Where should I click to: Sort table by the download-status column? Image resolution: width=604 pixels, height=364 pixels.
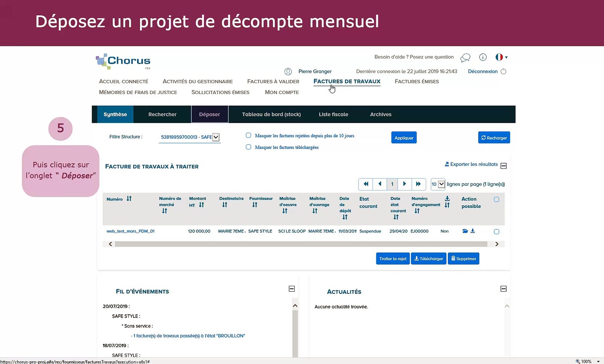point(447,205)
